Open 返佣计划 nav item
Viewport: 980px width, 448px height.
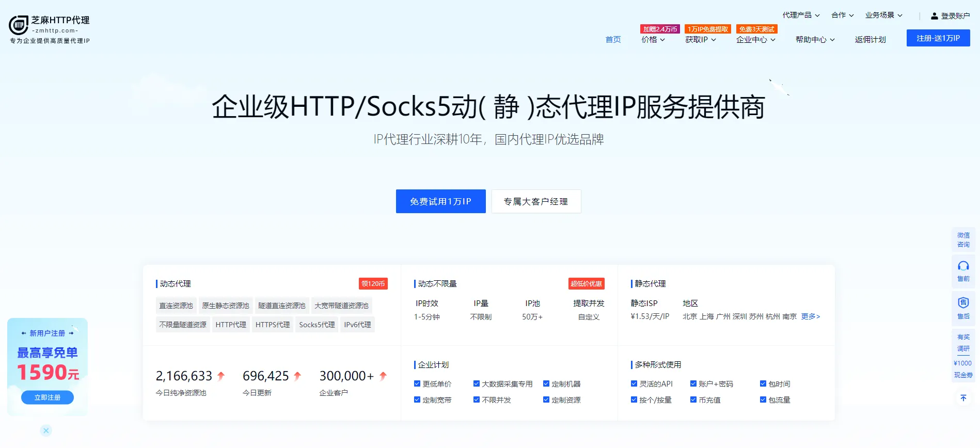(870, 40)
